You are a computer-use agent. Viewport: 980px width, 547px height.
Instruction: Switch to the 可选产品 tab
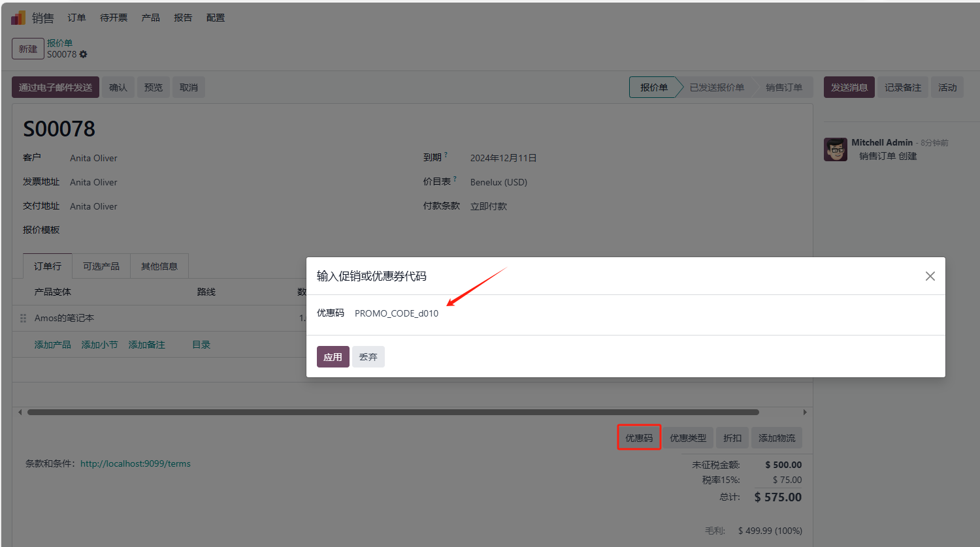101,266
